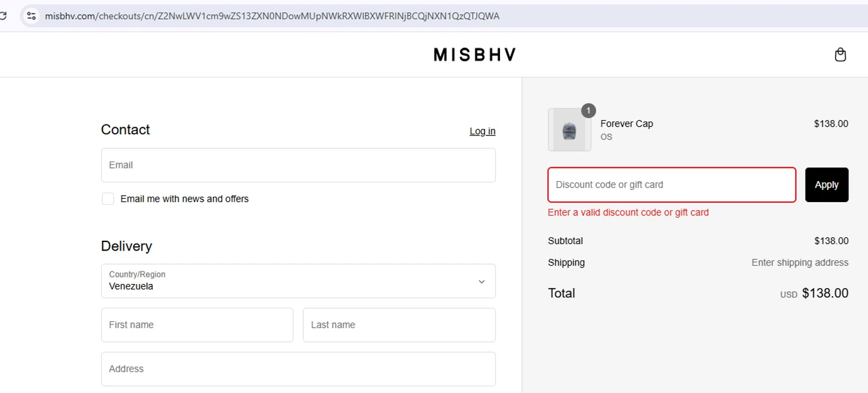
Task: Click the Subtotal amount $138.00
Action: coord(831,241)
